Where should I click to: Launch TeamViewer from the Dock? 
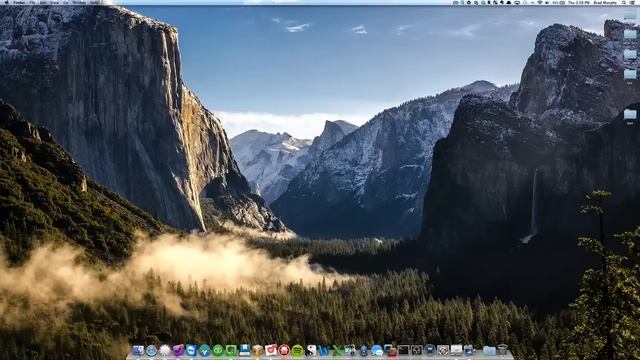pyautogui.click(x=191, y=351)
